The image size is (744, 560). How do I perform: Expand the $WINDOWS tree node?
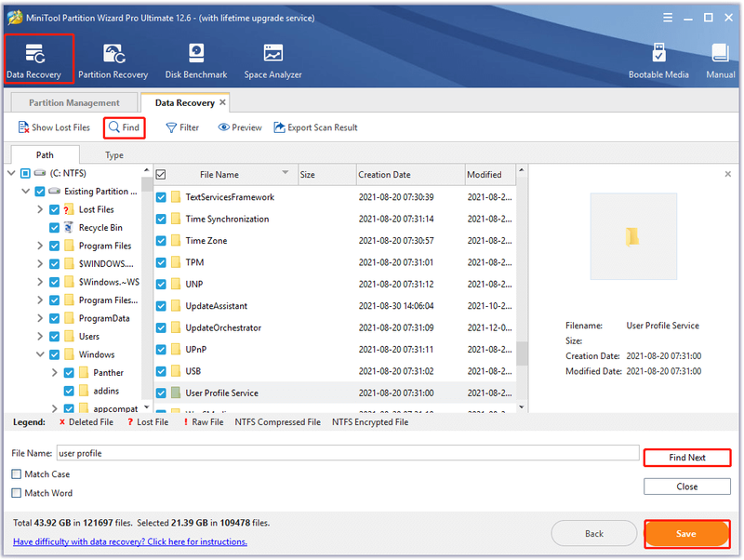click(x=40, y=264)
